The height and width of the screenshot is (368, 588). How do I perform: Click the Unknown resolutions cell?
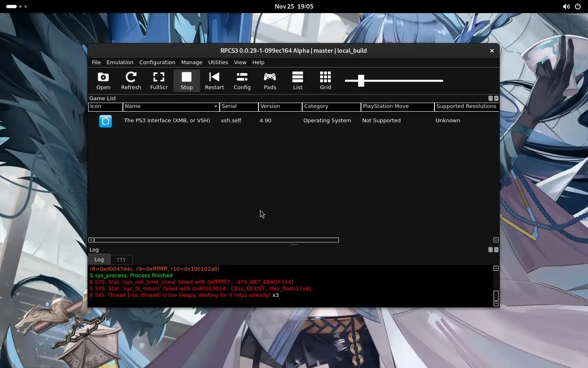[448, 121]
